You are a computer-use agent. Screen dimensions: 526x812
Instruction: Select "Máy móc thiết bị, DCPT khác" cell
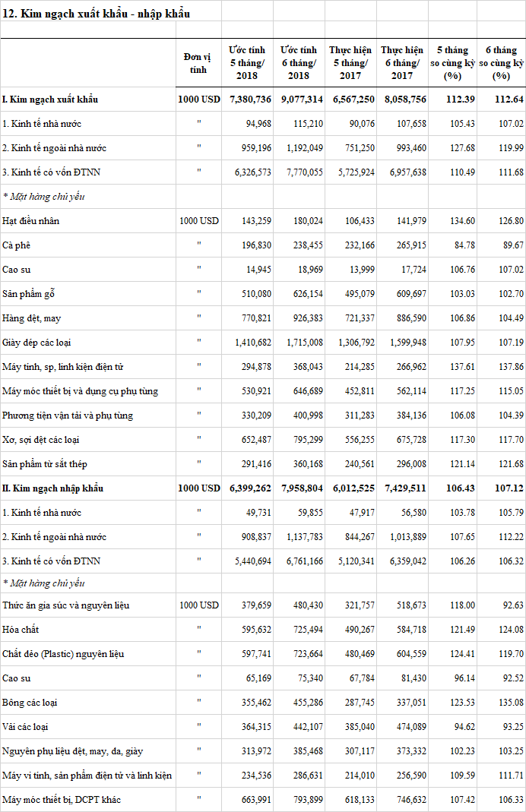tap(62, 800)
